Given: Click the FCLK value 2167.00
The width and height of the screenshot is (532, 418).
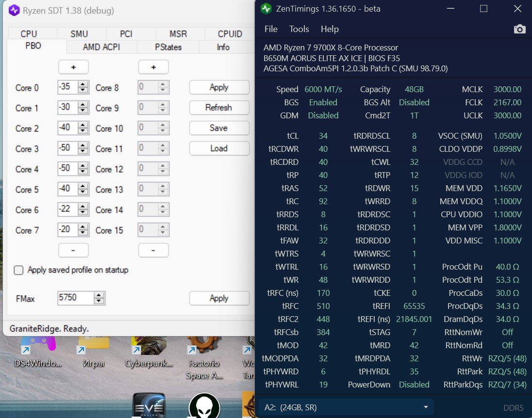Looking at the screenshot, I should [x=507, y=102].
